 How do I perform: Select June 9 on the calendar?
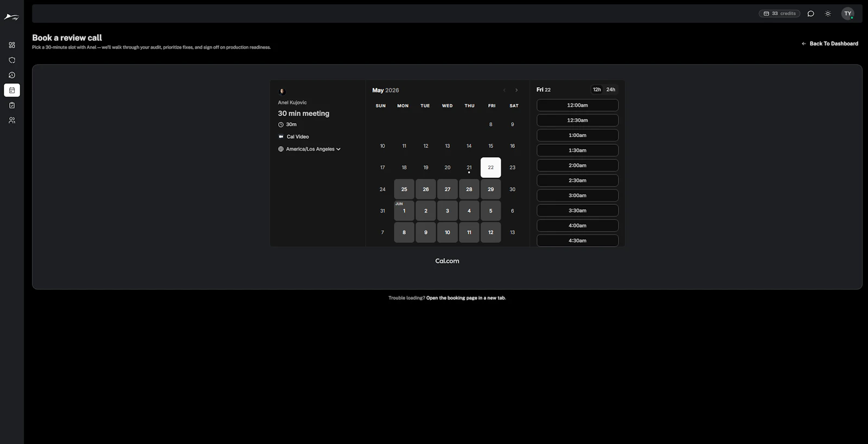426,233
